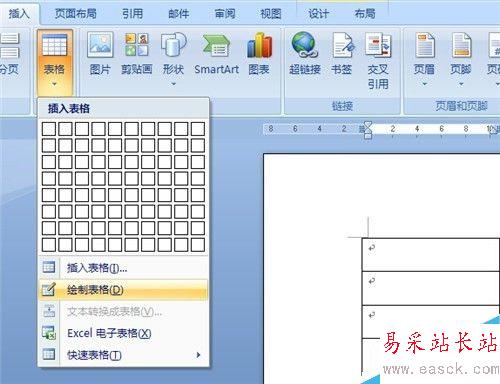Switch to the 审阅 tab
This screenshot has height=384, width=500.
click(225, 14)
